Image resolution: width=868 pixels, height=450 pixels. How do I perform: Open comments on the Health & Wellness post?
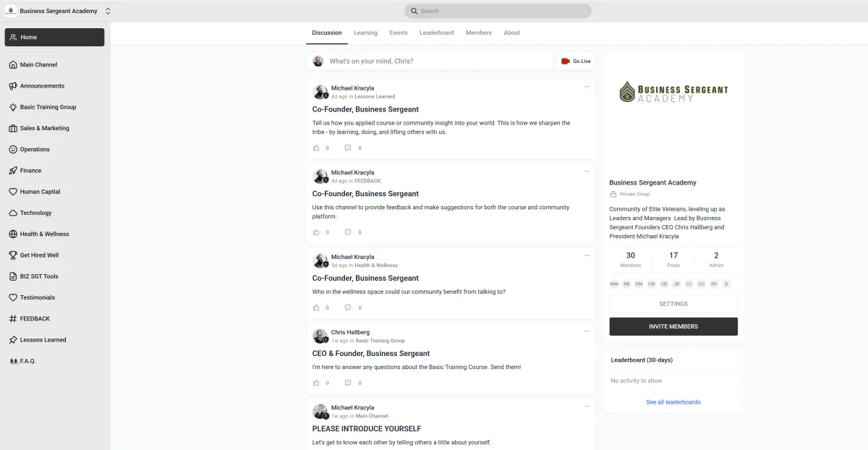click(348, 307)
